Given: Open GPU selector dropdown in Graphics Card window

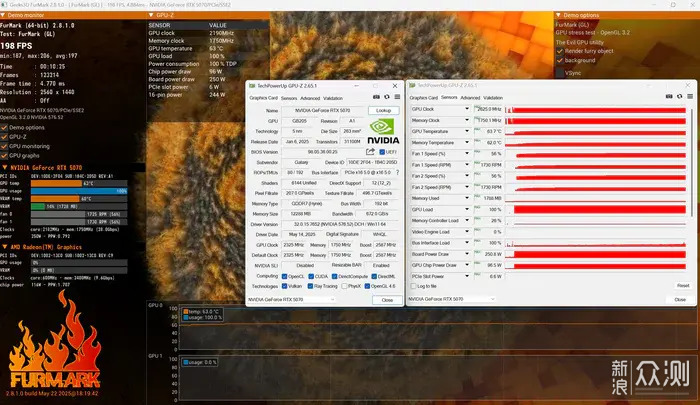Looking at the screenshot, I should click(x=291, y=300).
